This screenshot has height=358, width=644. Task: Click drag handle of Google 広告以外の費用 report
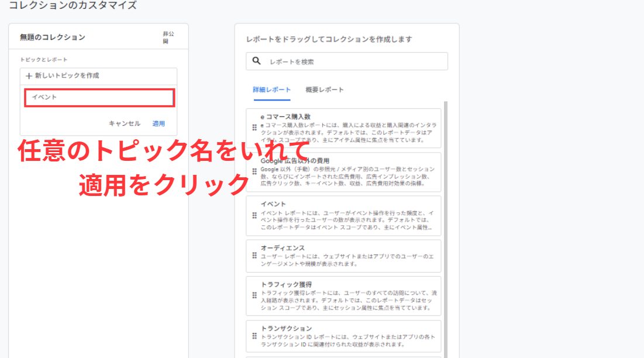tap(254, 171)
